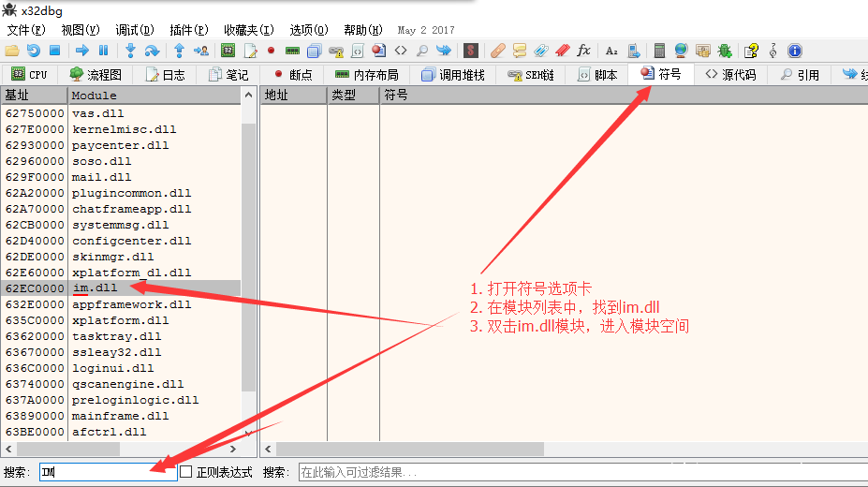Switch to the 引用 tab
This screenshot has width=868, height=487.
pos(800,75)
